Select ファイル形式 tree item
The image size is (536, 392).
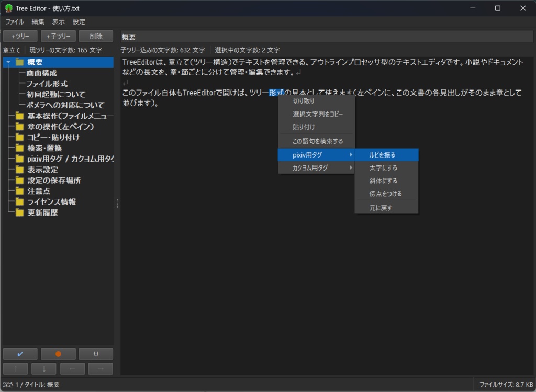47,84
